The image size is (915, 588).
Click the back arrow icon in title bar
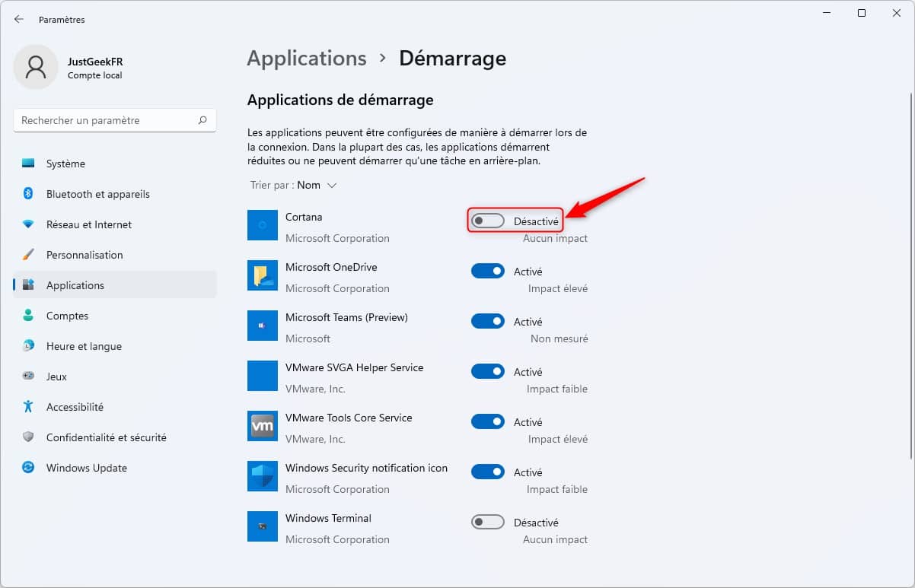point(19,19)
